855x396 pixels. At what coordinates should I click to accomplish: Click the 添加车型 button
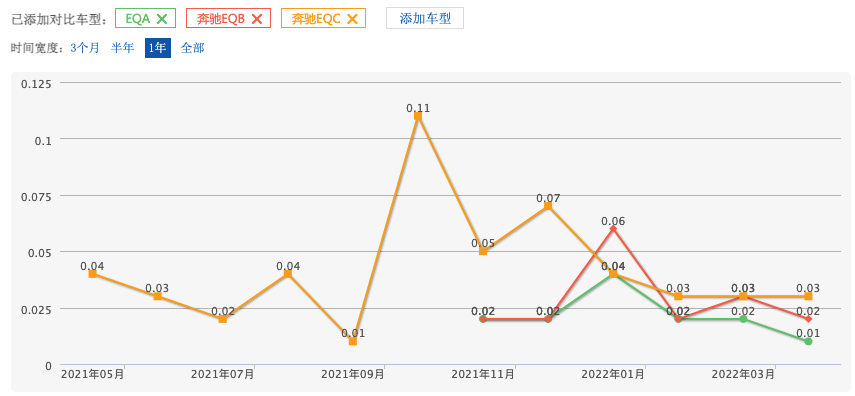click(425, 19)
